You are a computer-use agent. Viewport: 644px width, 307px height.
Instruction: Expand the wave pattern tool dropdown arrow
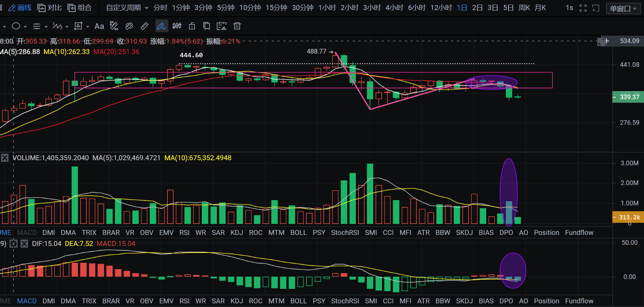point(67,27)
